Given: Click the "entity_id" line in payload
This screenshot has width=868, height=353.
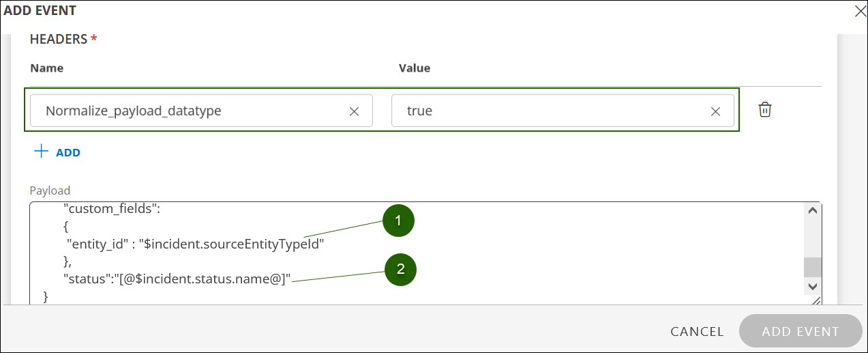Looking at the screenshot, I should point(194,244).
